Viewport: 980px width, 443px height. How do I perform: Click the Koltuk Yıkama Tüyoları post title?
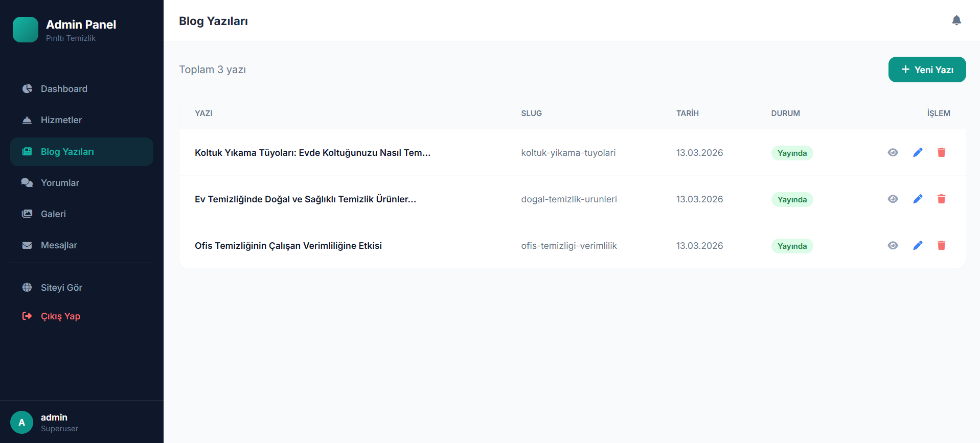(x=312, y=153)
